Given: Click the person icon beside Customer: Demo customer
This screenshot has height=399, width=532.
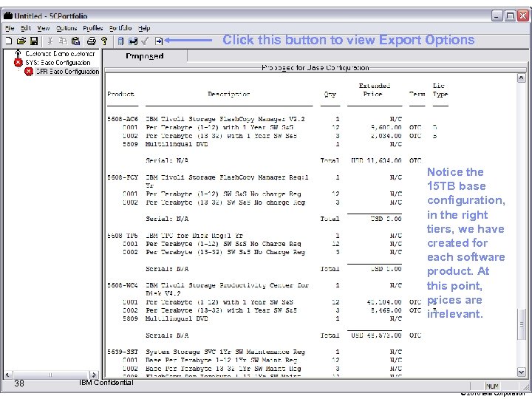Looking at the screenshot, I should 18,54.
